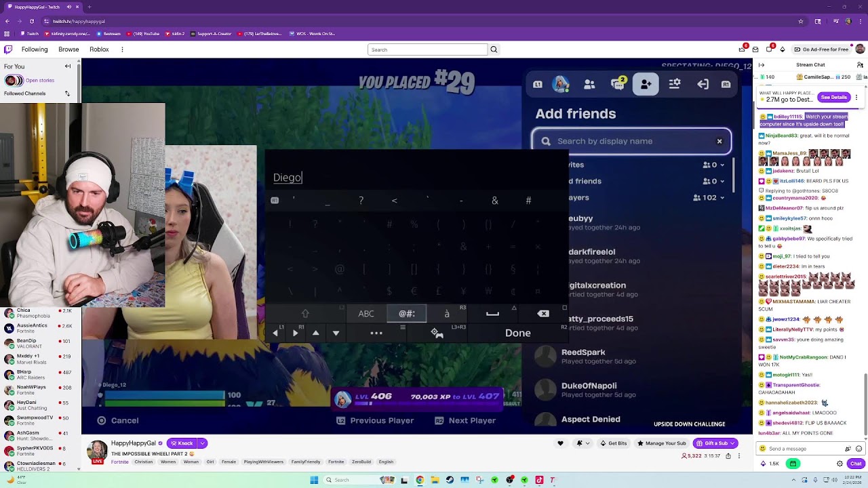
Task: Open the prediction card three-dot menu
Action: click(x=857, y=97)
